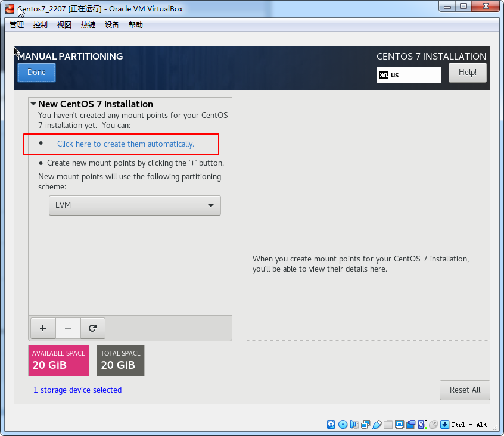Open the LVM partitioning scheme dropdown
Screen dimensions: 504x436
(x=135, y=205)
